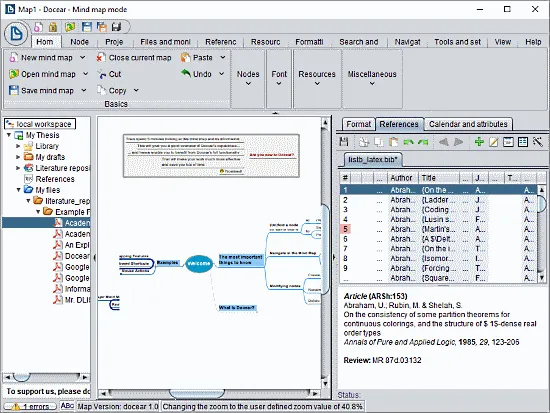Open the Undo dropdown arrow

click(222, 74)
